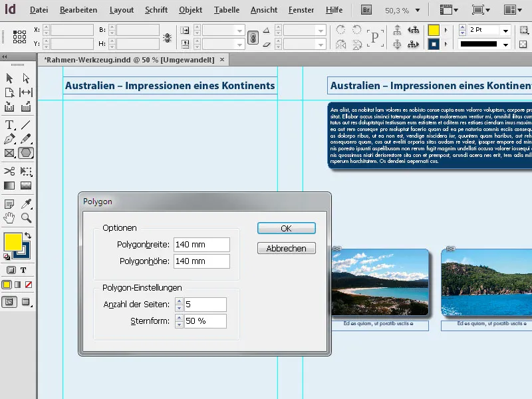532x399 pixels.
Task: Select the Zoom tool
Action: (26, 218)
